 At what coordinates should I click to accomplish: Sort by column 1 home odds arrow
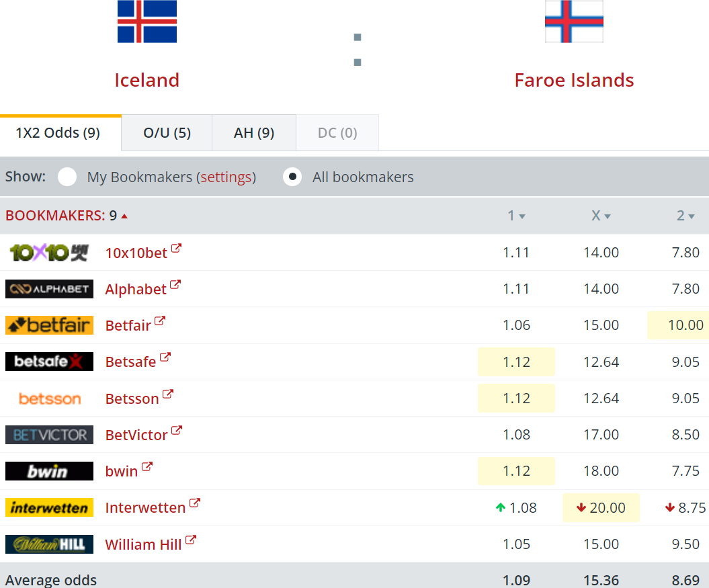[x=522, y=216]
